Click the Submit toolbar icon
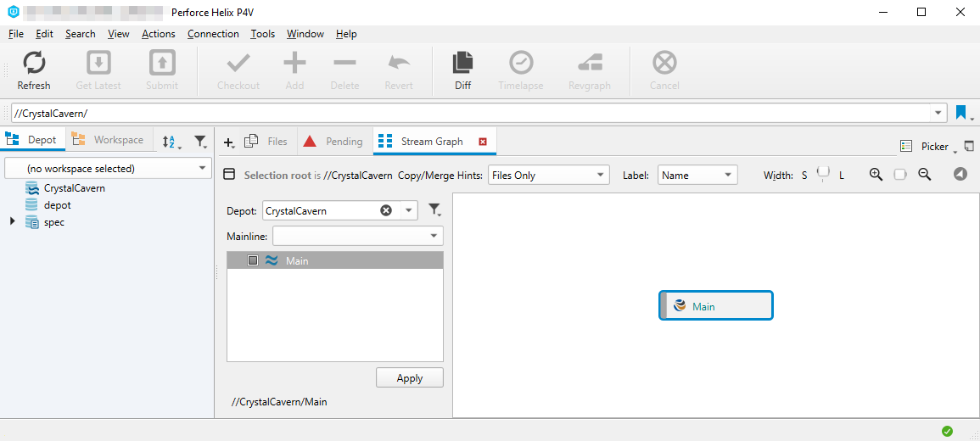 pos(162,63)
